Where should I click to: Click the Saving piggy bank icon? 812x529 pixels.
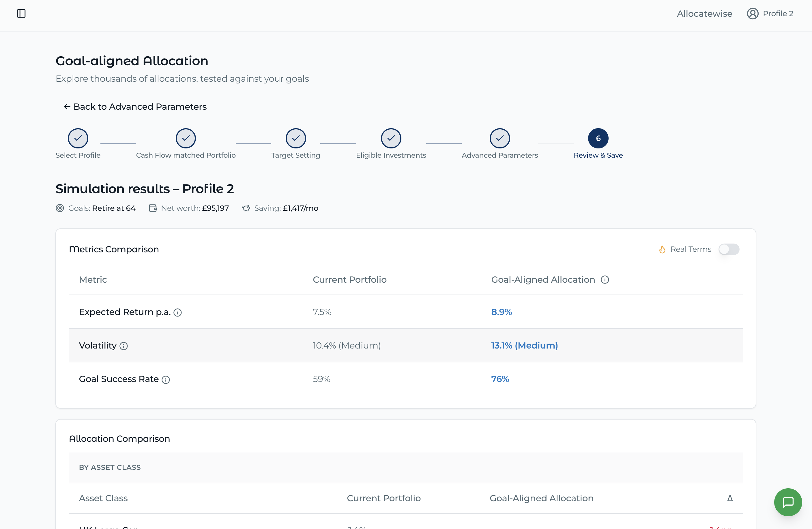pos(246,208)
